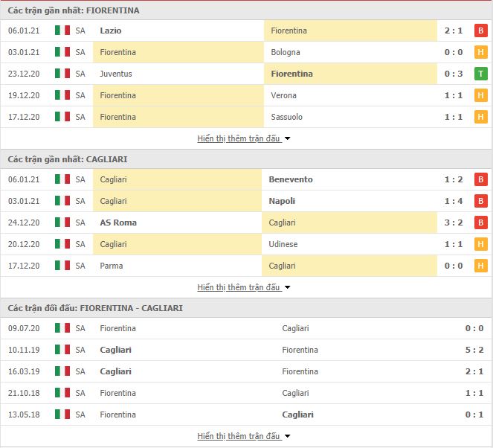Expand more Cagliari recent matches

pos(244,287)
